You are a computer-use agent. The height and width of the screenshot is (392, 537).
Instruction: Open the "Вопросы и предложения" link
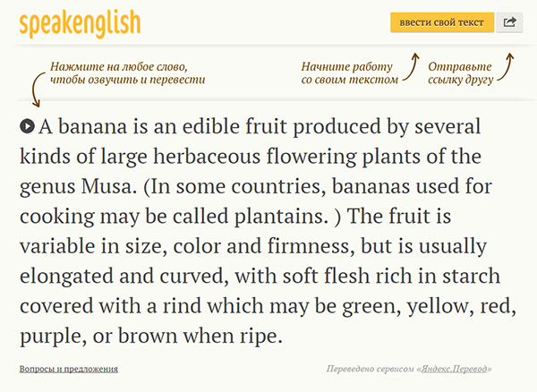tap(69, 369)
